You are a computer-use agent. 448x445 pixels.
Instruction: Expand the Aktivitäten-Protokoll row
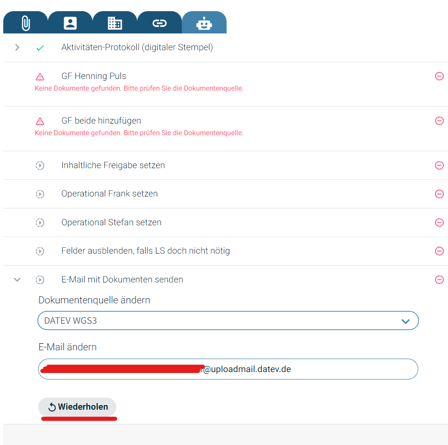(17, 47)
